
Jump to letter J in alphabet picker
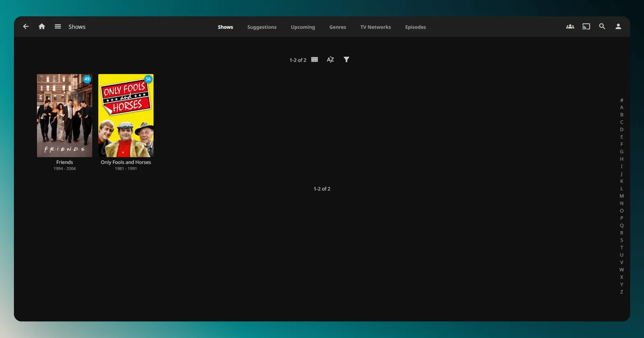[x=622, y=174]
